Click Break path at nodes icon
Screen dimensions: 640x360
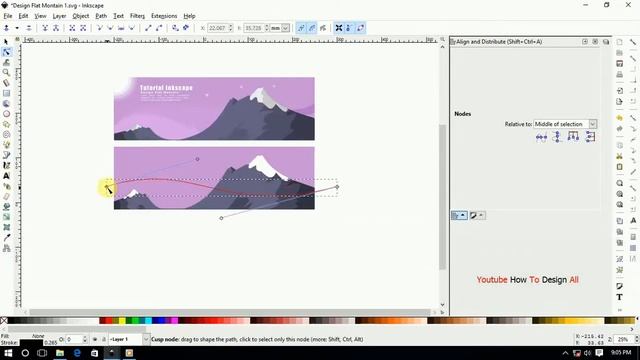pos(56,28)
